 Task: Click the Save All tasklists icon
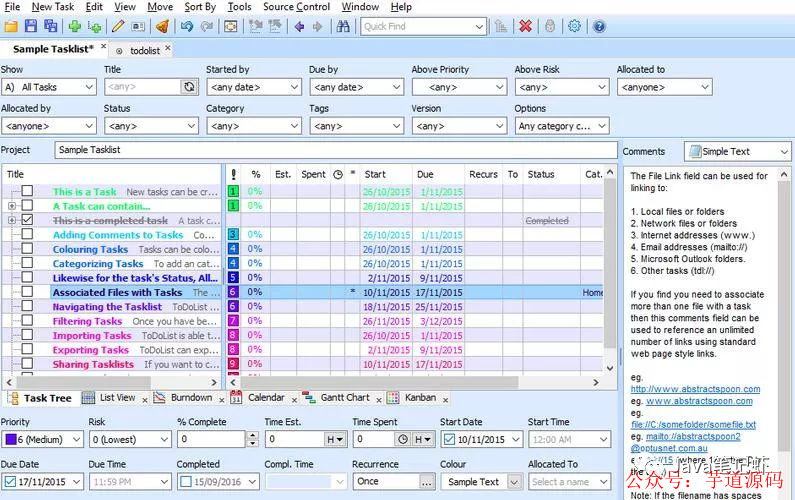tap(50, 26)
